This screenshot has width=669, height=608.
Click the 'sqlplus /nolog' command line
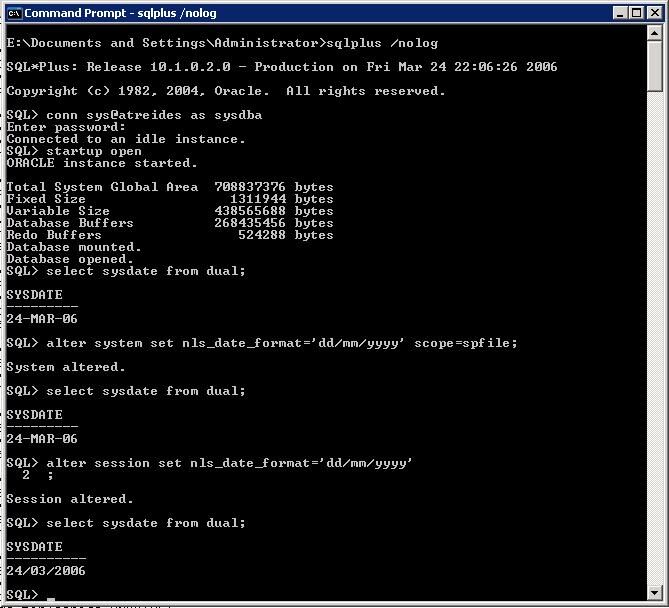pyautogui.click(x=222, y=43)
